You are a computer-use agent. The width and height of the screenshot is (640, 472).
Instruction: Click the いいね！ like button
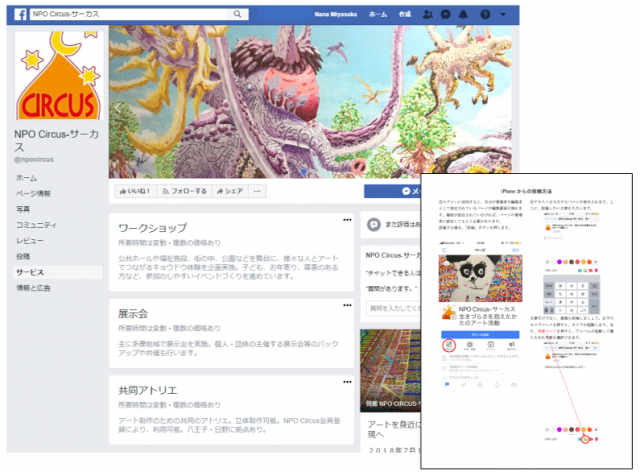point(136,191)
